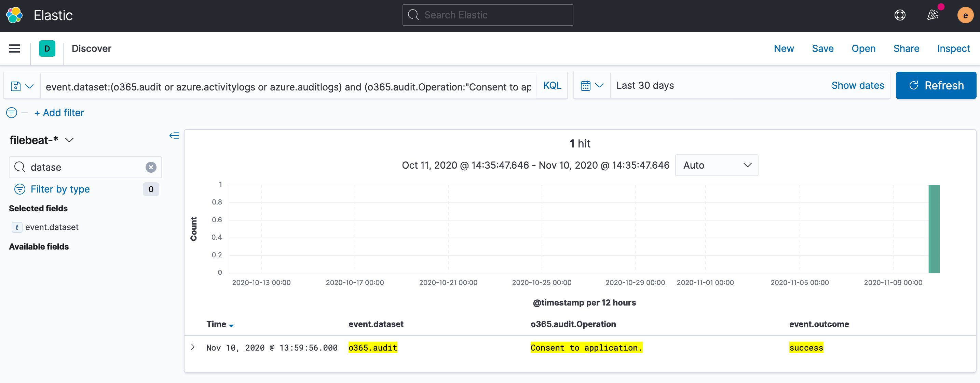Open Kibana help via life ring icon

coord(900,15)
